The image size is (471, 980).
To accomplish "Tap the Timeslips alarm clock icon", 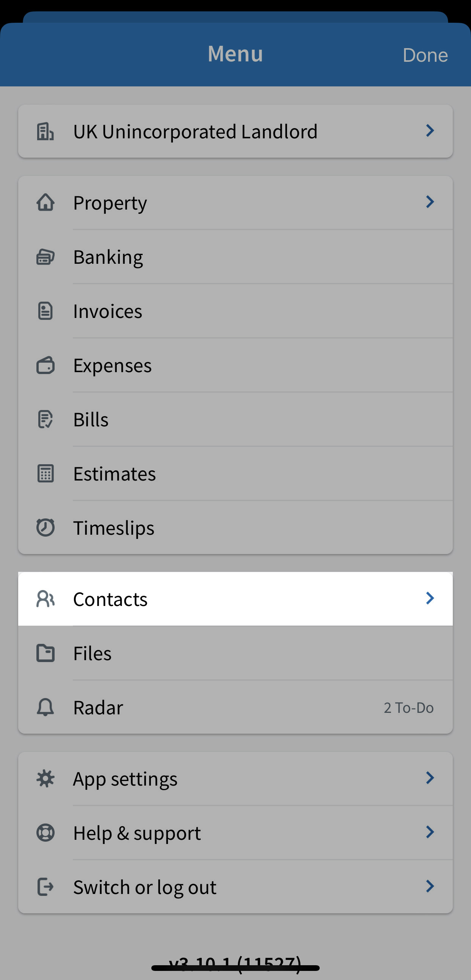I will tap(45, 528).
